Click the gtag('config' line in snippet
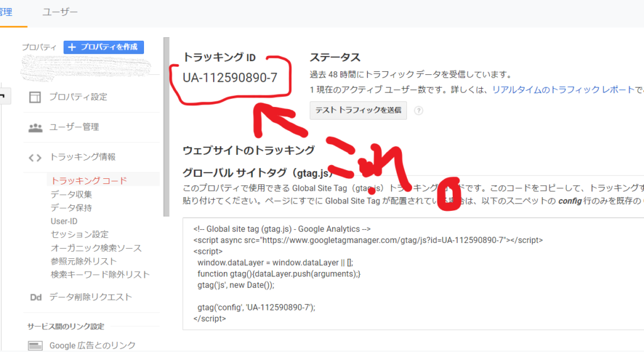The image size is (644, 352). 257,307
